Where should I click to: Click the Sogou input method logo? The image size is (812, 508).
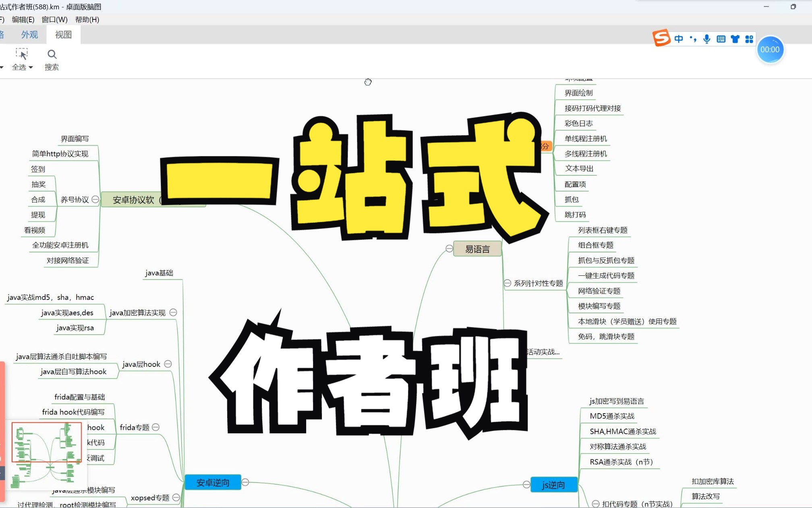coord(661,38)
